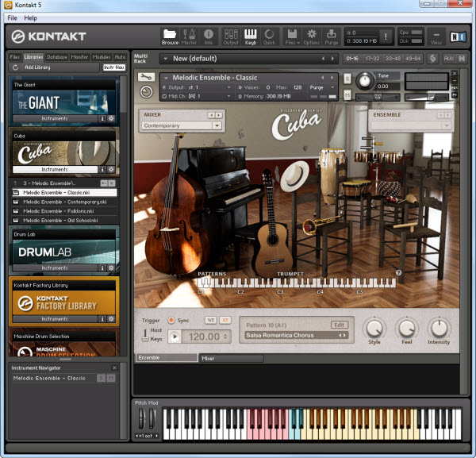Click the pattern Edit button
The height and width of the screenshot is (458, 476).
(x=339, y=325)
